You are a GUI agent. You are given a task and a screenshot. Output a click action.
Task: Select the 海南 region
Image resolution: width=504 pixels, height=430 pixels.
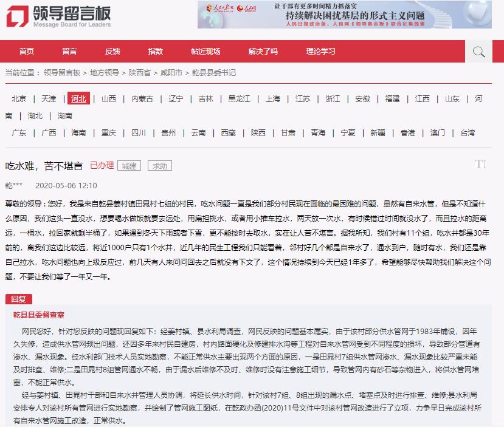pos(79,132)
